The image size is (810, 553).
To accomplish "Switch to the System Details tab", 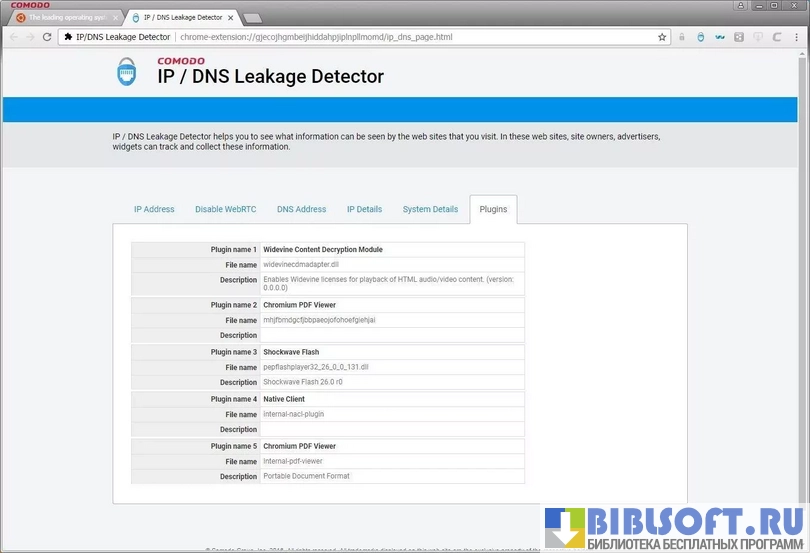I will tap(430, 209).
